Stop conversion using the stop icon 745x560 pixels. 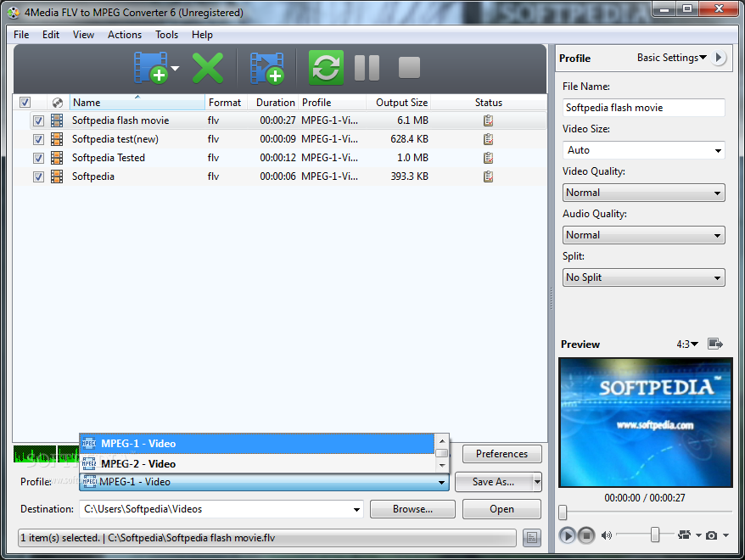pos(409,67)
